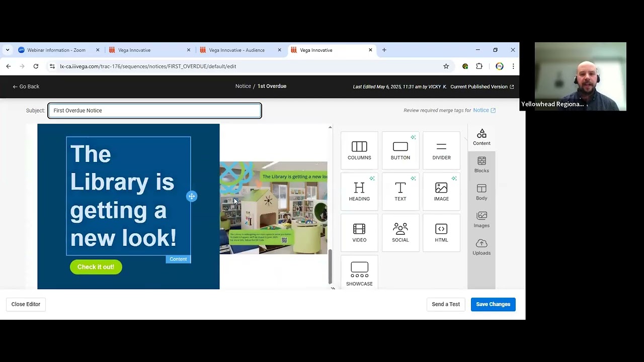Go back in the browser
The width and height of the screenshot is (644, 362).
point(9,66)
